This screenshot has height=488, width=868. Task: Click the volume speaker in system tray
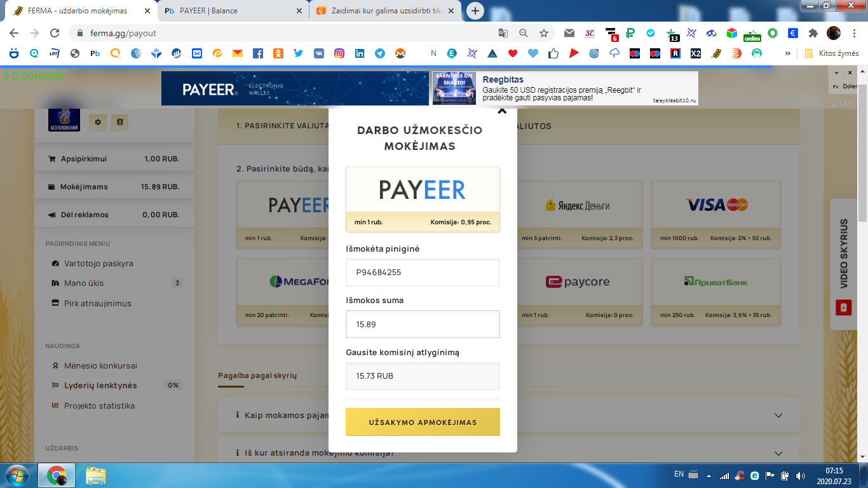point(800,475)
